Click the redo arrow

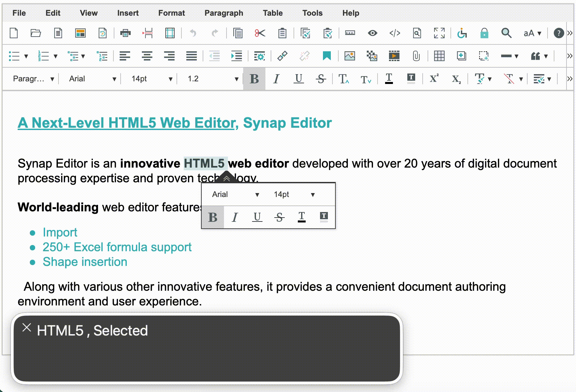[215, 33]
